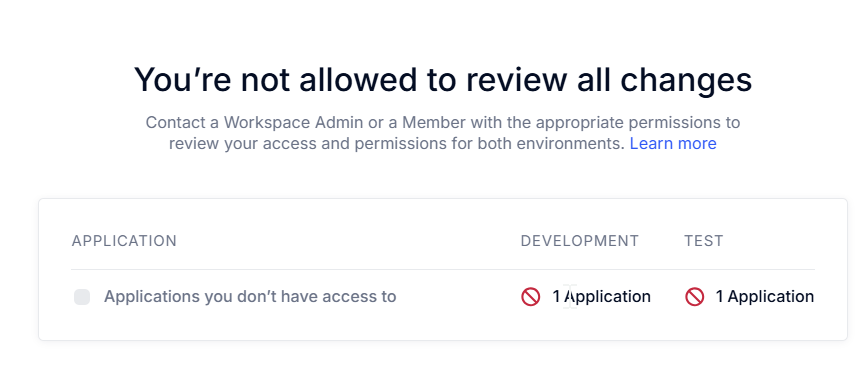862x369 pixels.
Task: Click the red blocked icon under Development
Action: click(531, 297)
